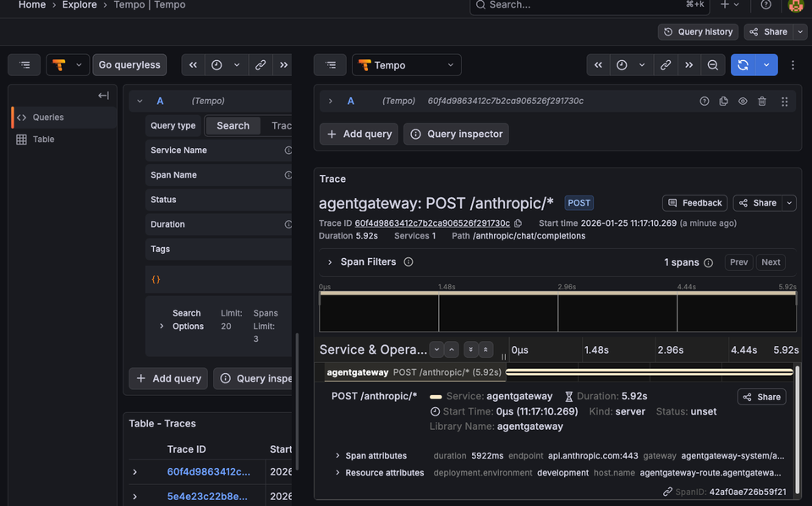
Task: Open Explore from the breadcrumb menu
Action: click(80, 5)
